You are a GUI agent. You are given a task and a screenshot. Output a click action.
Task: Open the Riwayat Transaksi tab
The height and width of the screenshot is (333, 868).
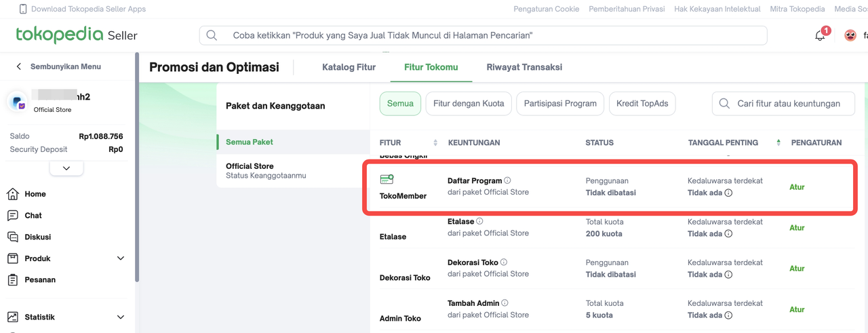pyautogui.click(x=524, y=67)
